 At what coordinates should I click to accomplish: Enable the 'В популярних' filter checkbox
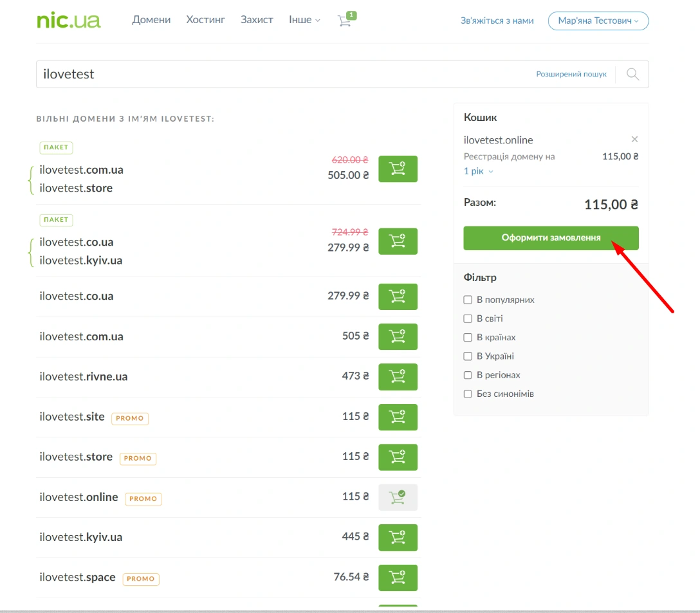468,300
